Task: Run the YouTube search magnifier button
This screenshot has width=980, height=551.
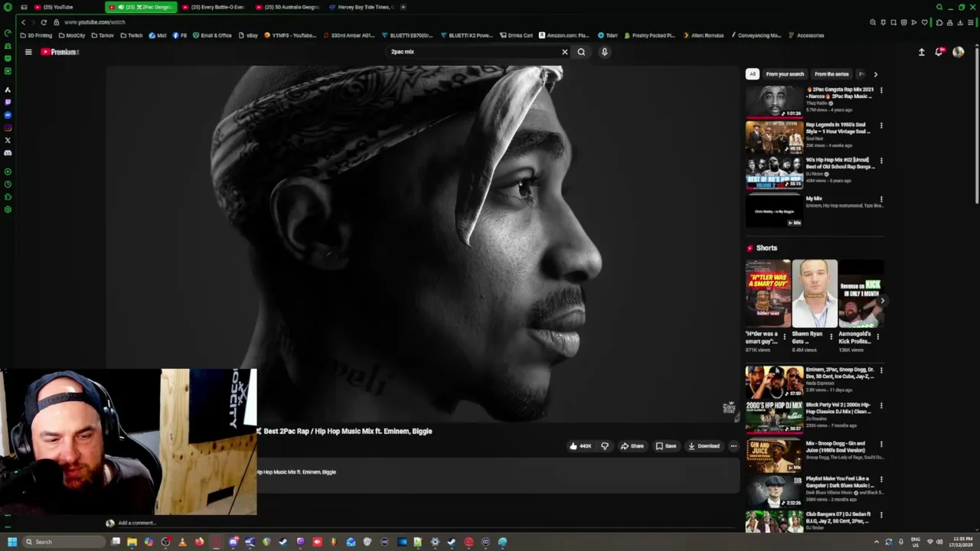Action: (581, 52)
